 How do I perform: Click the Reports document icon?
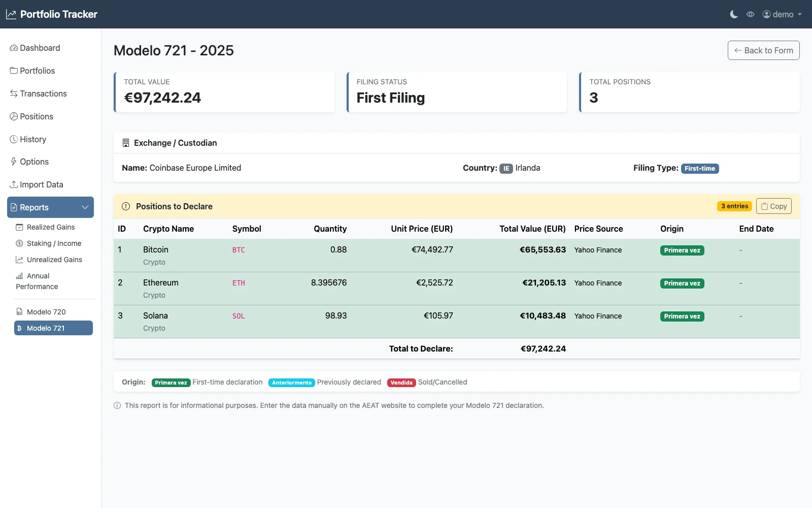point(14,207)
